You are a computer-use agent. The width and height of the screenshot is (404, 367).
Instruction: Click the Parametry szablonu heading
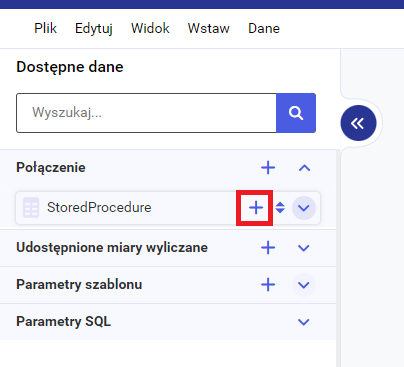click(79, 285)
